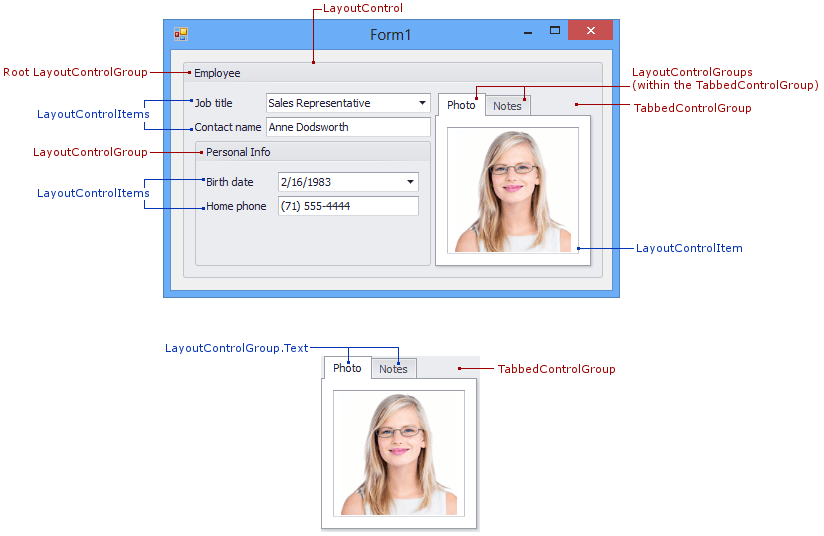The width and height of the screenshot is (824, 536).
Task: Click the Personal Info group header
Action: pyautogui.click(x=313, y=152)
